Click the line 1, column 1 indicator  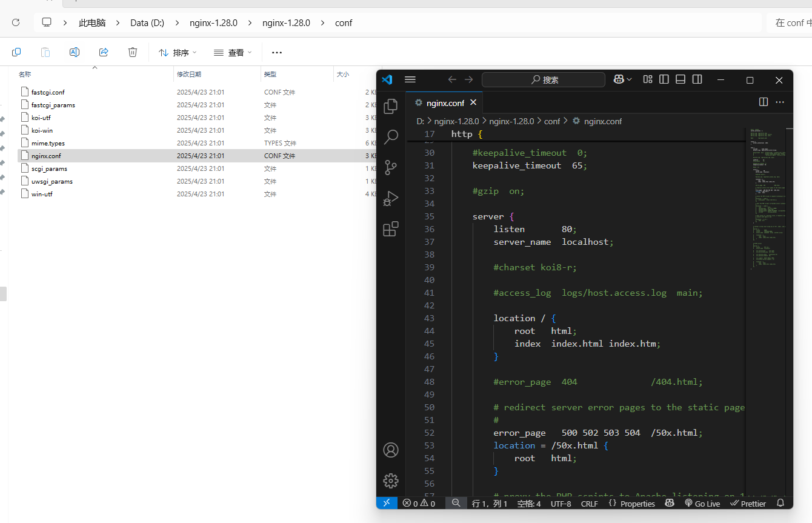[x=490, y=504]
